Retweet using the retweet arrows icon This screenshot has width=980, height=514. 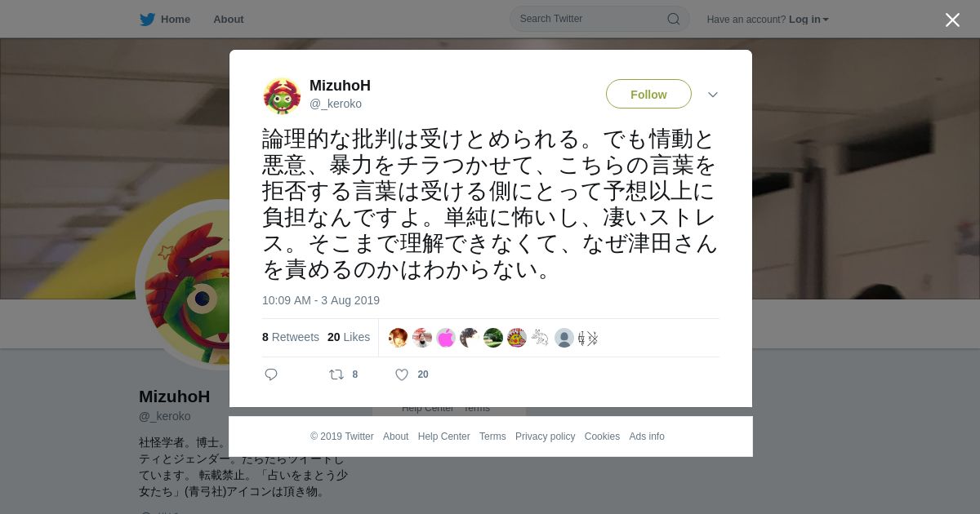336,374
